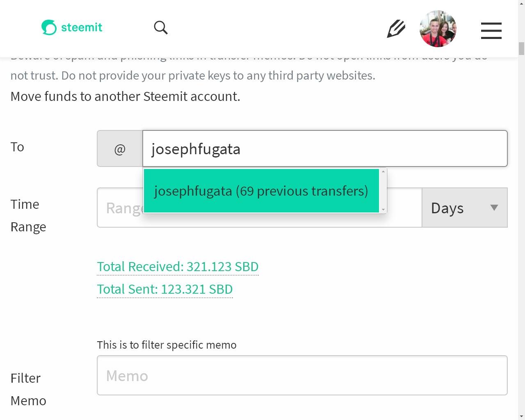Click the up arrow in suggestion list

383,171
